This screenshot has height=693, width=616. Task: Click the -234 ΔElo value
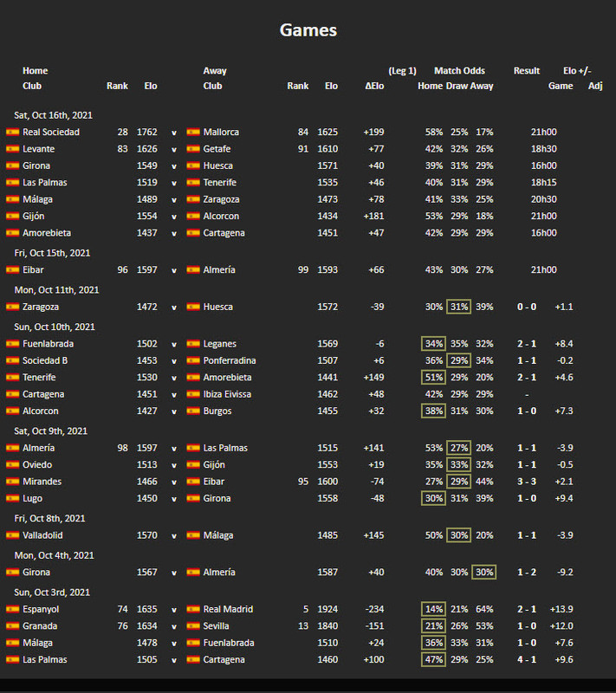point(375,610)
